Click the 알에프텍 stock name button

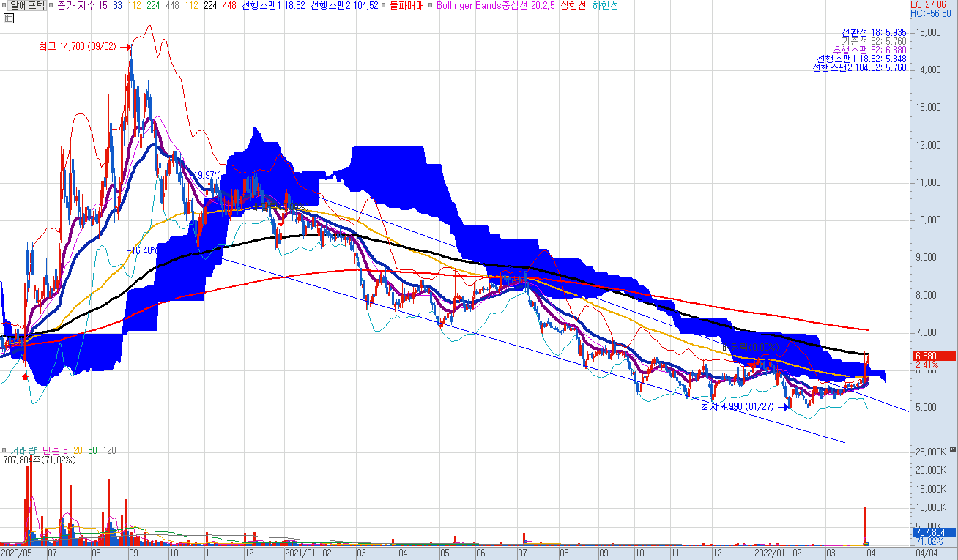tap(27, 5)
